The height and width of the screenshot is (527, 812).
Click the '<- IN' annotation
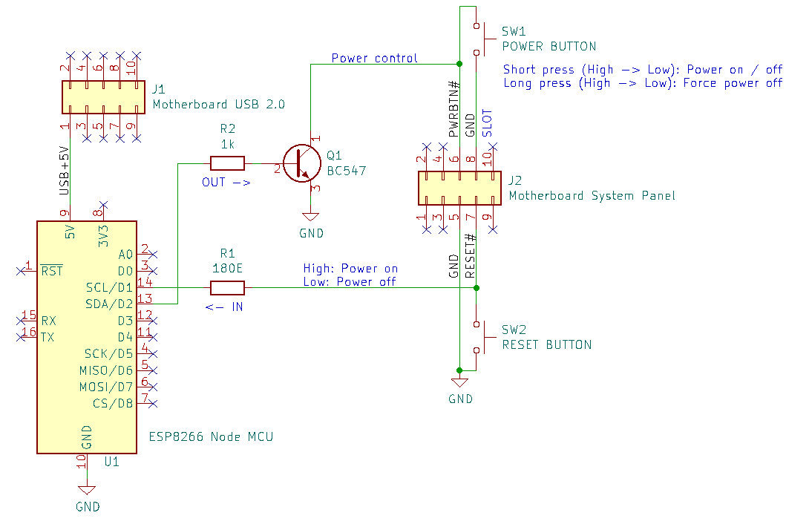[224, 307]
